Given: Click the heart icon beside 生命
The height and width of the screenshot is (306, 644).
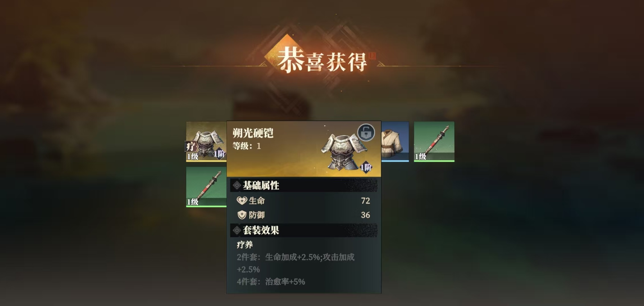Looking at the screenshot, I should click(x=242, y=201).
